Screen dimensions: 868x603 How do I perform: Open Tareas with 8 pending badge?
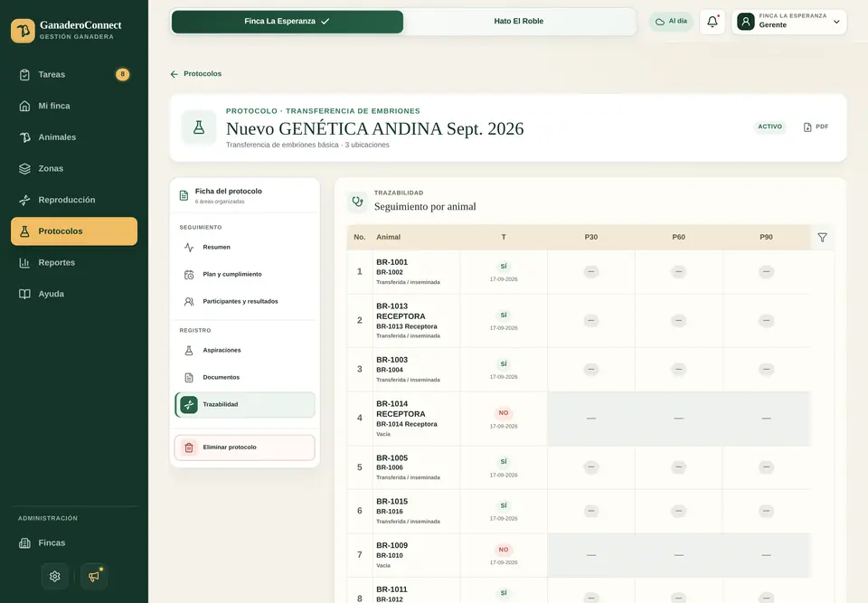[x=74, y=75]
